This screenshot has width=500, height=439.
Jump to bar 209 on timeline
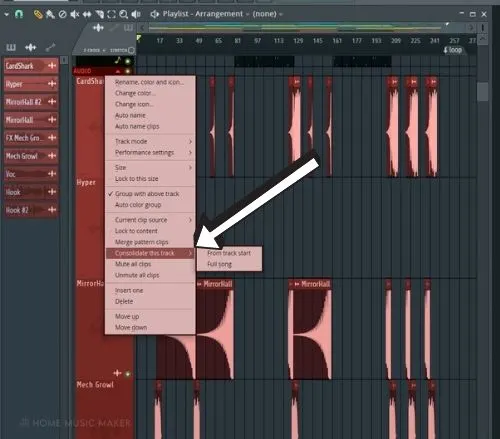point(396,41)
